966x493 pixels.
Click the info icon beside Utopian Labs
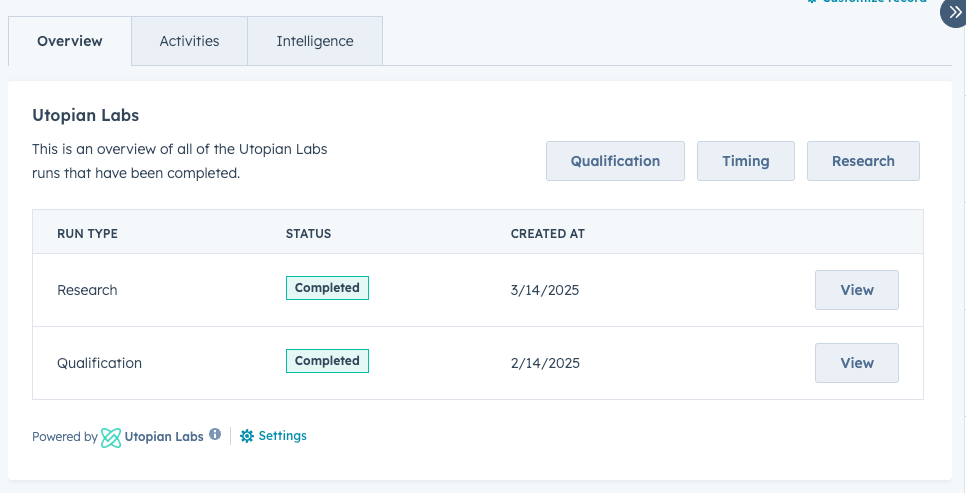215,435
